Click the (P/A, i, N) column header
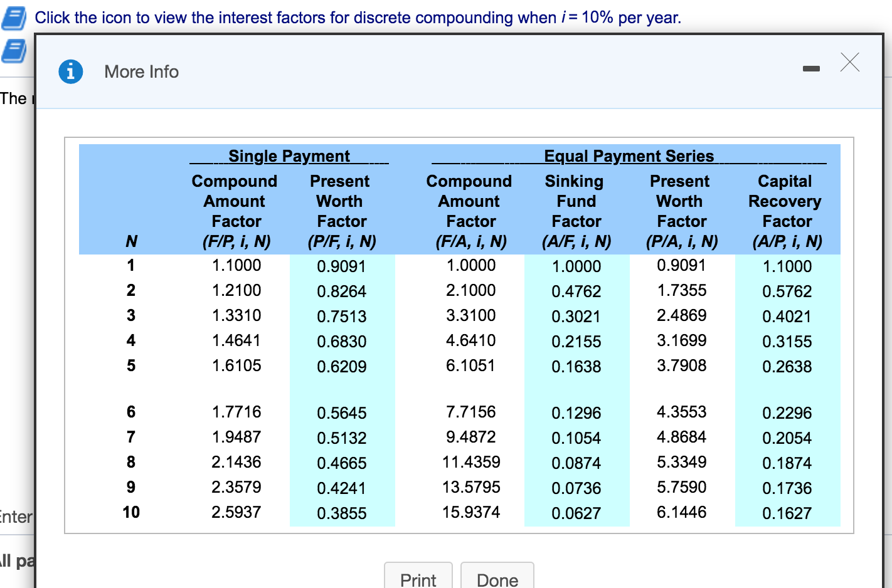This screenshot has height=588, width=892. tap(682, 241)
